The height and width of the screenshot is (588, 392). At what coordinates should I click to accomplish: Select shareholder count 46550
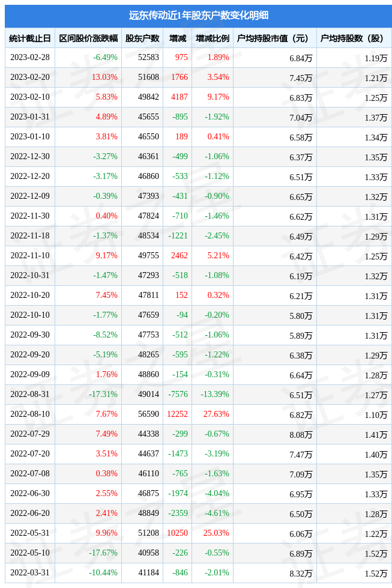click(148, 137)
